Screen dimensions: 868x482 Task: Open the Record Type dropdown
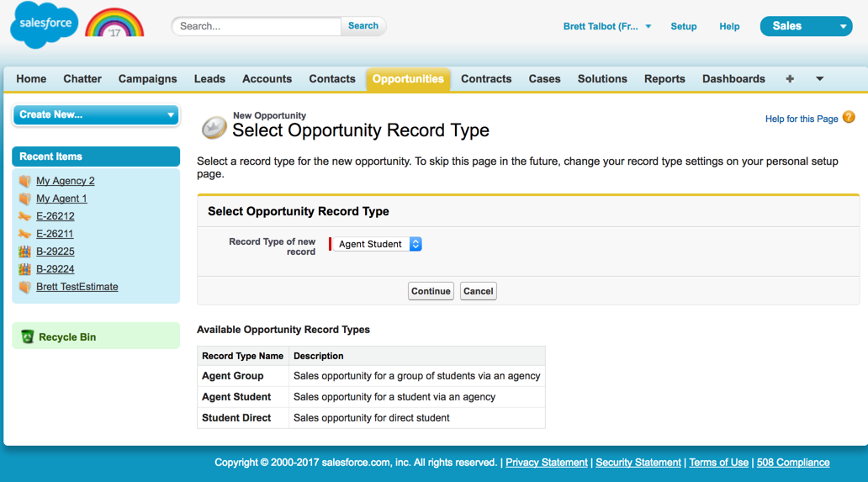377,244
